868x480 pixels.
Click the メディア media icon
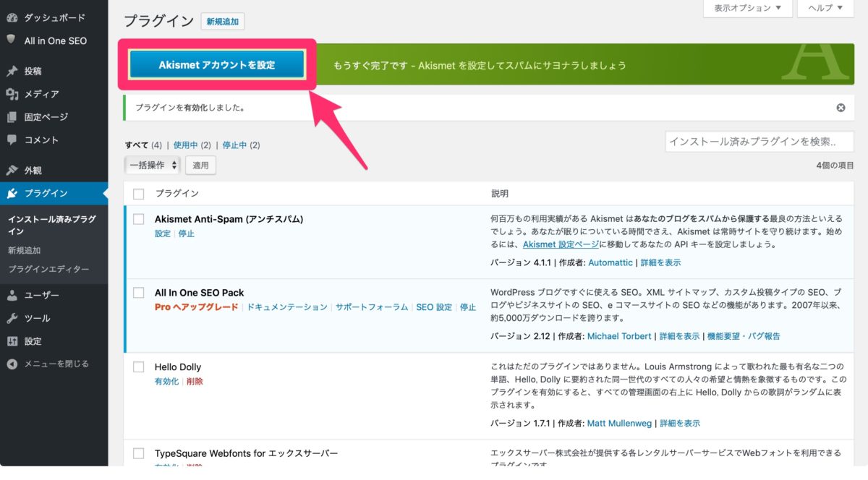point(12,94)
